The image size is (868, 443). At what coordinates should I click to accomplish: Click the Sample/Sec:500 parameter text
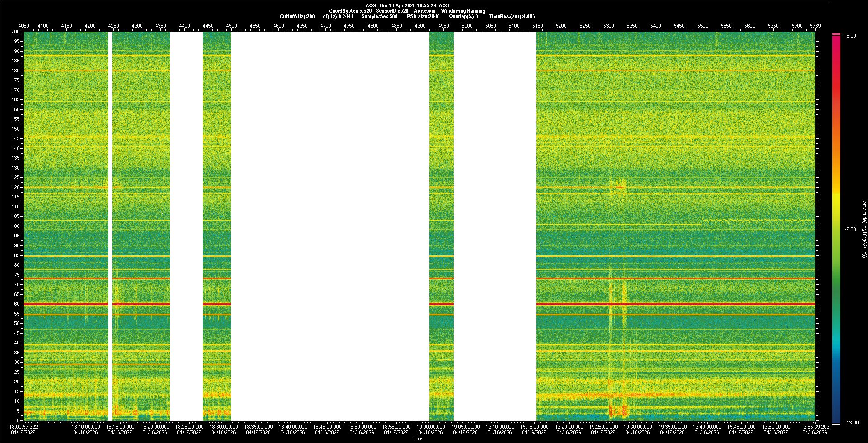point(379,16)
